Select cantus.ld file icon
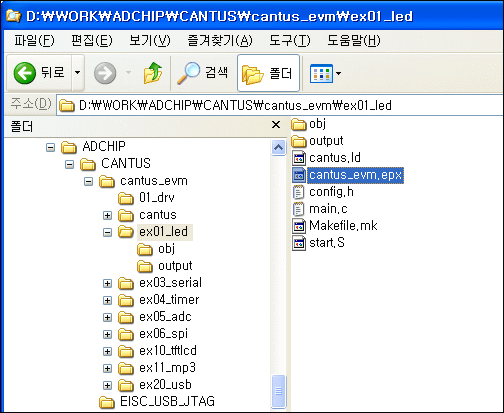This screenshot has width=504, height=413. (x=299, y=158)
